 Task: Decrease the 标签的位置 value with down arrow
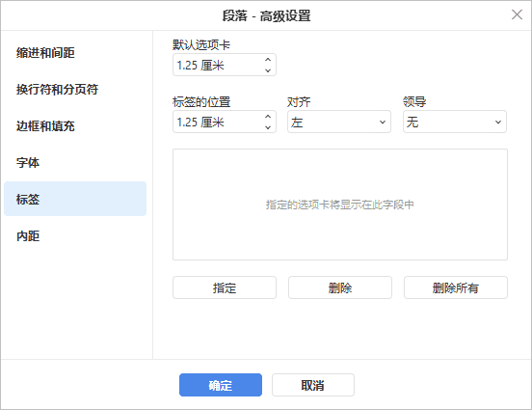pyautogui.click(x=268, y=127)
